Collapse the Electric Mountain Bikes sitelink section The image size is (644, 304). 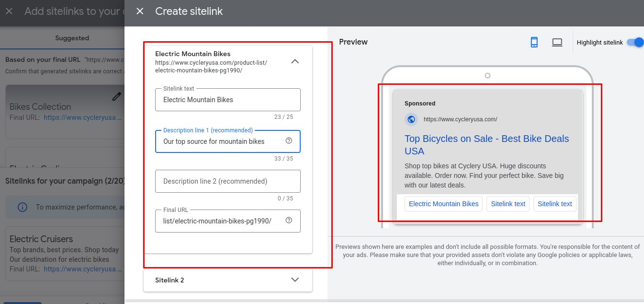click(295, 61)
